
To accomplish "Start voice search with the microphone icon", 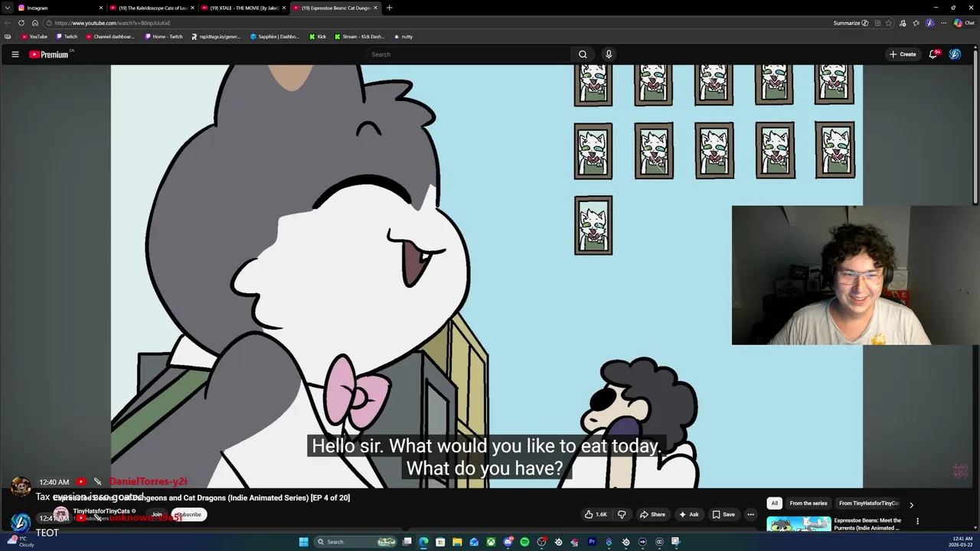I will pyautogui.click(x=609, y=54).
